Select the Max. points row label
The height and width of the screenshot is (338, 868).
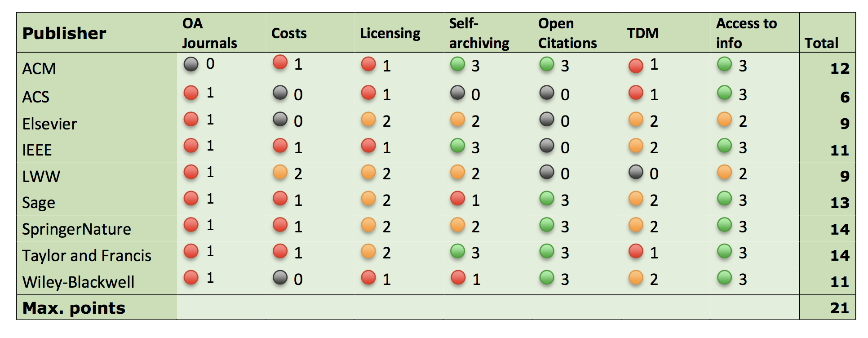tap(74, 308)
